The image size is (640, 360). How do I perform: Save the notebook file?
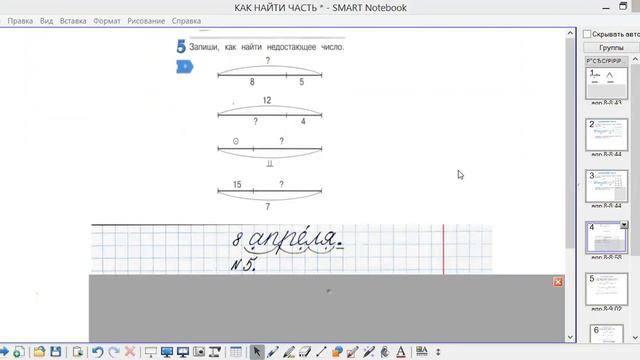[x=56, y=351]
